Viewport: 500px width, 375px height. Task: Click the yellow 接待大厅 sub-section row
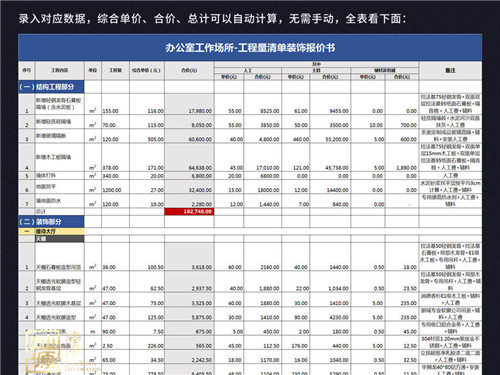pyautogui.click(x=51, y=231)
